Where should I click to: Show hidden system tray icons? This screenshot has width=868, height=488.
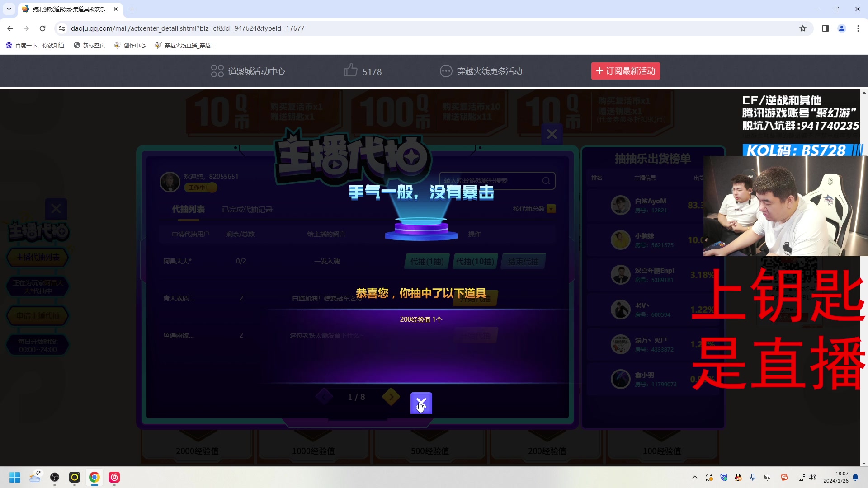point(694,477)
